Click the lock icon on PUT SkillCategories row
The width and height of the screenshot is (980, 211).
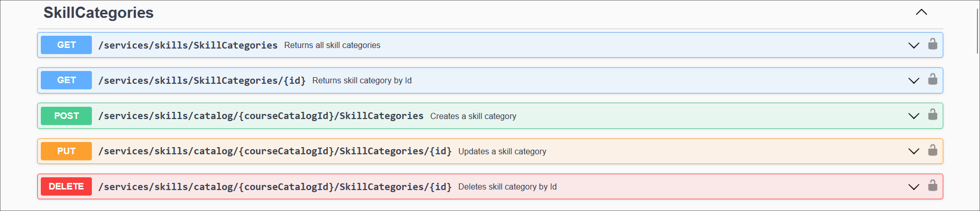(932, 151)
